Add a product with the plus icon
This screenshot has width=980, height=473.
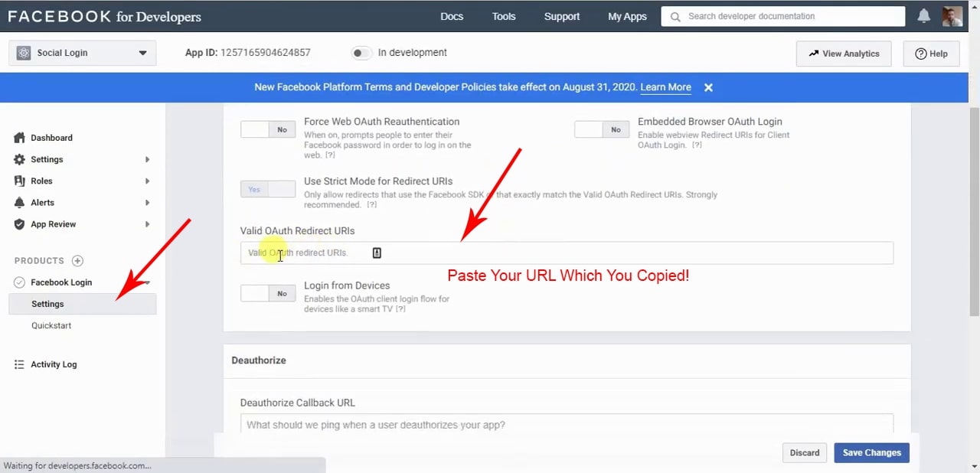(77, 261)
